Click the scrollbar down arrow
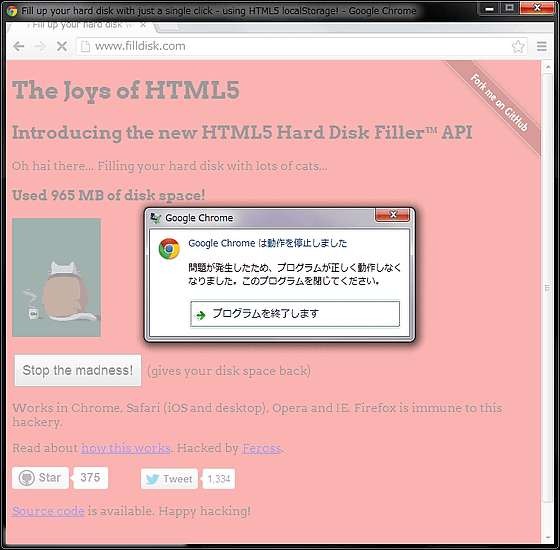Image resolution: width=560 pixels, height=550 pixels. (x=548, y=537)
